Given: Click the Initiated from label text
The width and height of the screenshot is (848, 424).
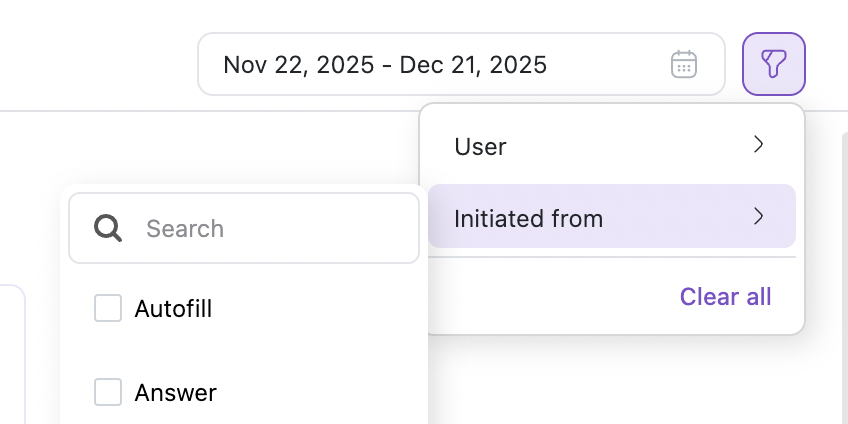Looking at the screenshot, I should pyautogui.click(x=528, y=217).
